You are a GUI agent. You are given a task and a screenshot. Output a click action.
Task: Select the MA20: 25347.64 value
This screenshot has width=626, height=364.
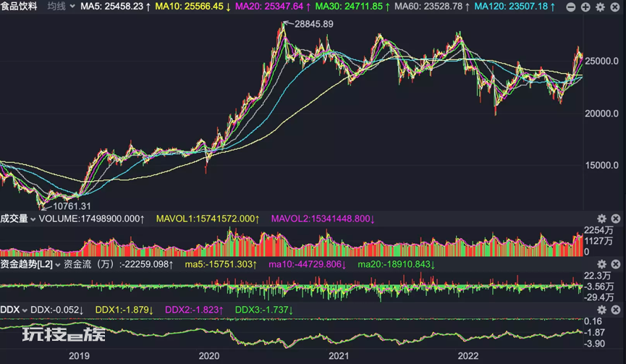(273, 7)
